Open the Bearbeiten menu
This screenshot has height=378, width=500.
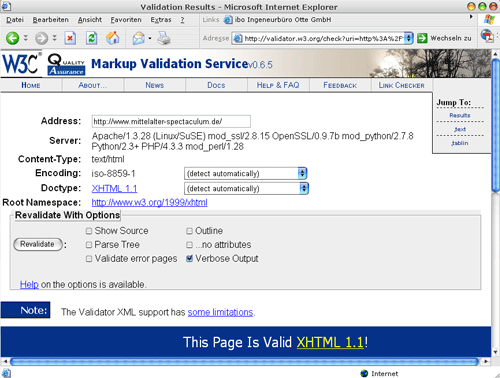[x=51, y=20]
